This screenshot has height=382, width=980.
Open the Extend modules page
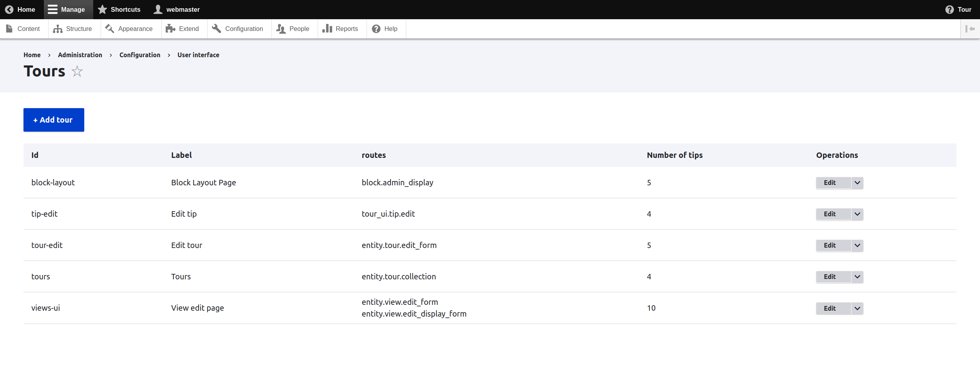(183, 29)
